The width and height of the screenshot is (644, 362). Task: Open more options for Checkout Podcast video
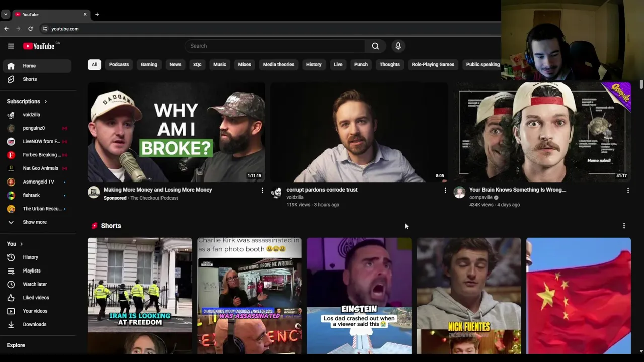pos(262,190)
